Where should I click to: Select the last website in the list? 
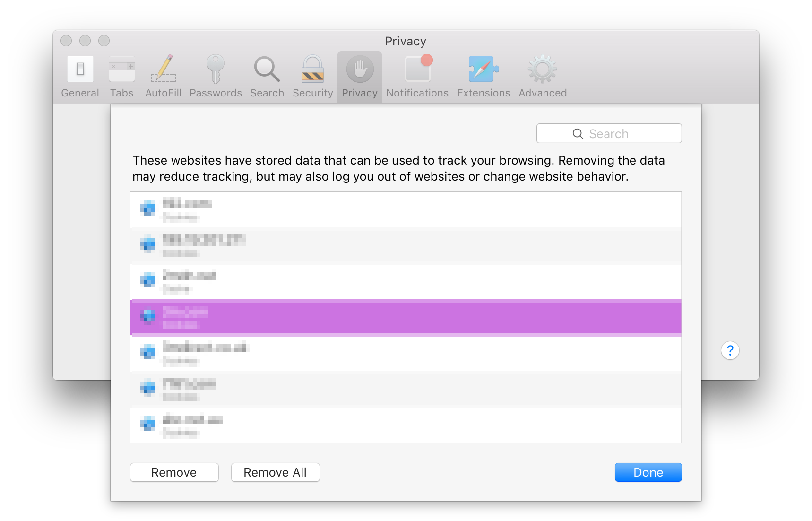click(406, 425)
